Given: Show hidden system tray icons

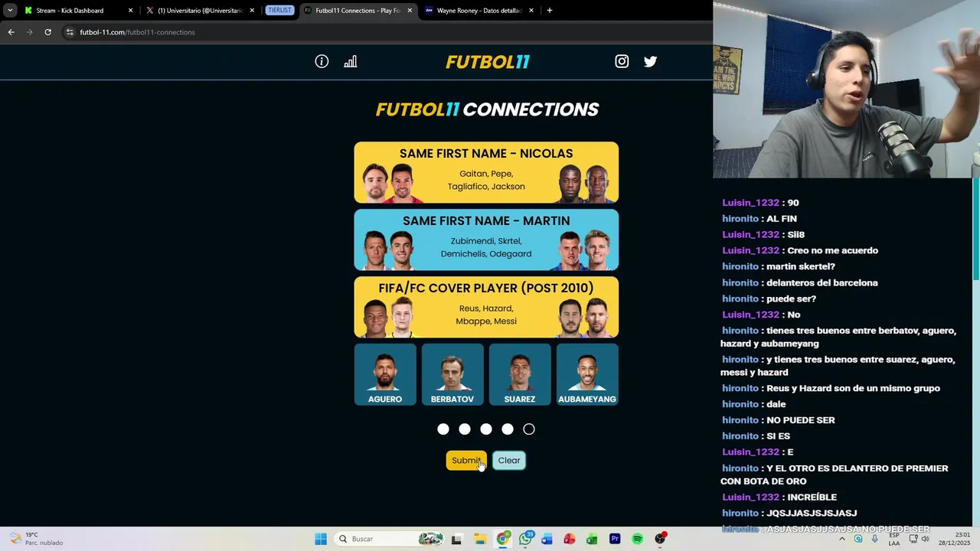Looking at the screenshot, I should 842,539.
